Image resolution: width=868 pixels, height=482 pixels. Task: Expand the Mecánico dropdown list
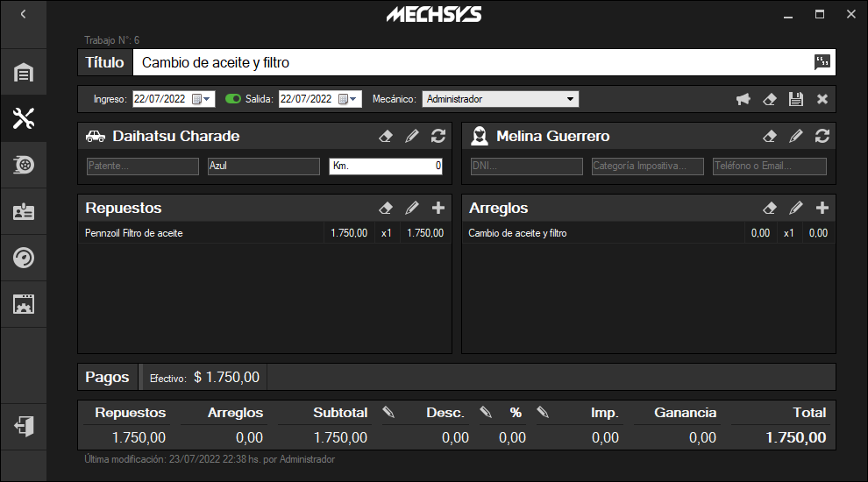click(x=570, y=99)
